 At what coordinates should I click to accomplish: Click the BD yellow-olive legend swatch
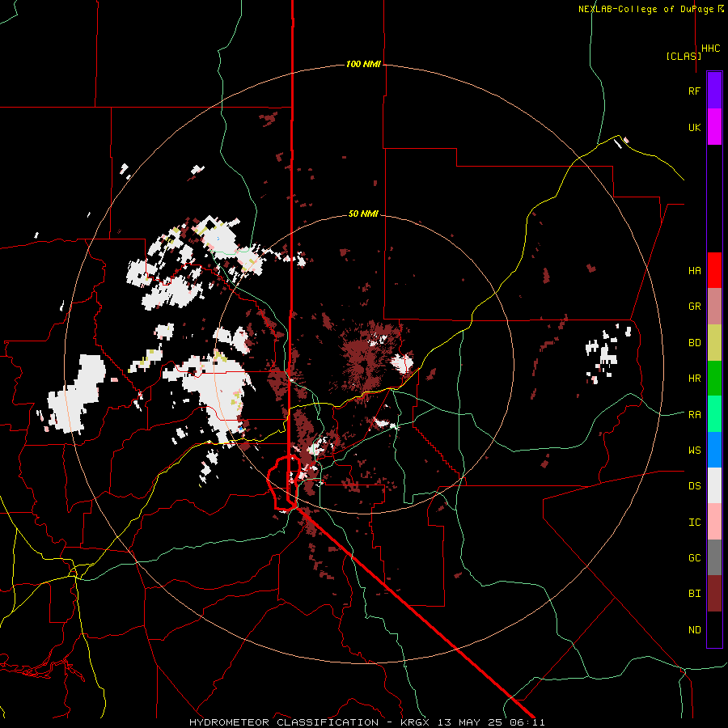tap(714, 343)
